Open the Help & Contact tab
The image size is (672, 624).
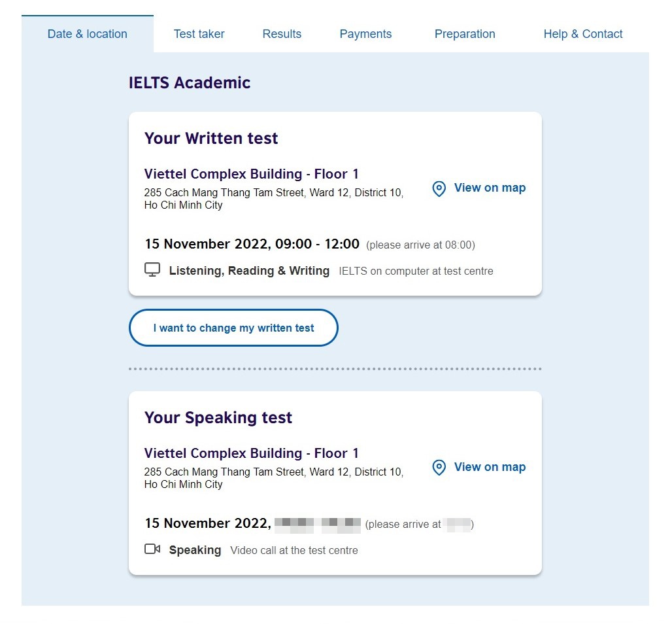583,34
